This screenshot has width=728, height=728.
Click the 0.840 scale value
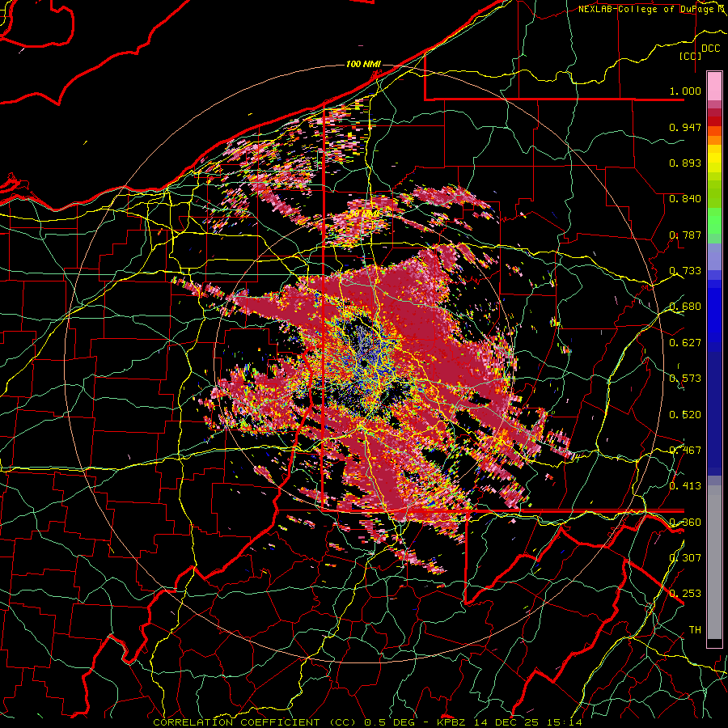[685, 198]
